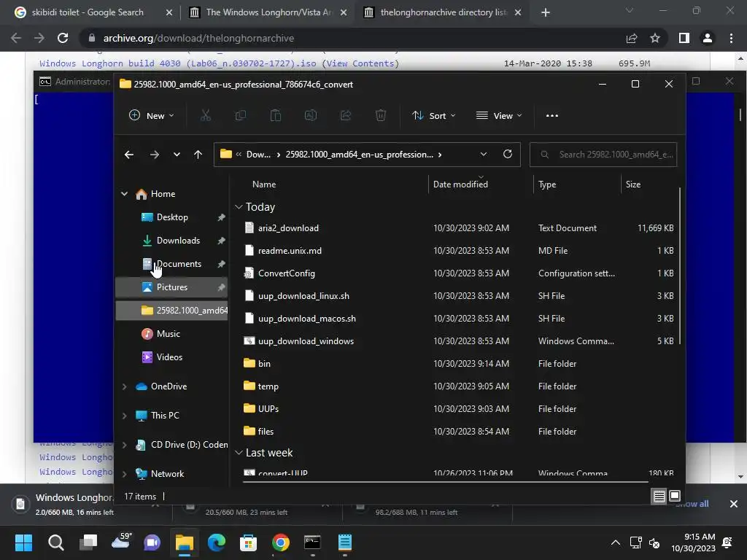Click the Share icon in Explorer toolbar

[346, 115]
